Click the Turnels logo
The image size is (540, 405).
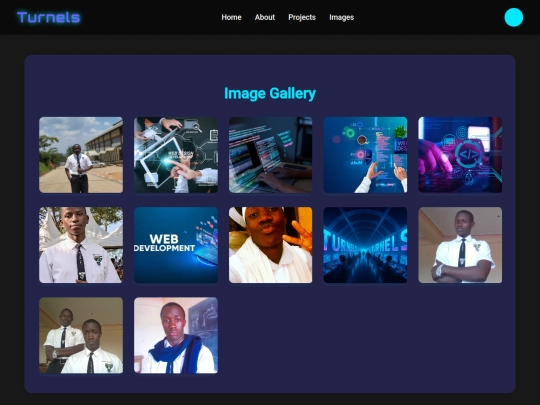[49, 17]
